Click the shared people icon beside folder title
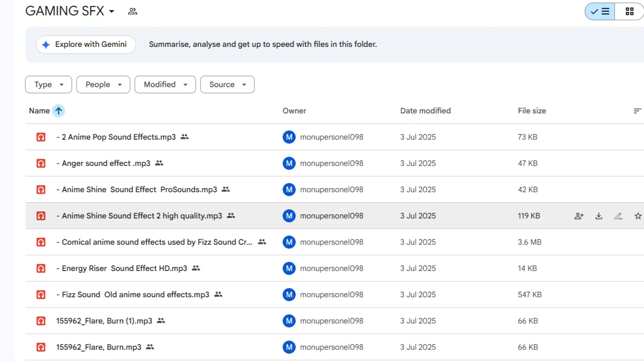Screen dimensions: 644x362 (x=133, y=11)
